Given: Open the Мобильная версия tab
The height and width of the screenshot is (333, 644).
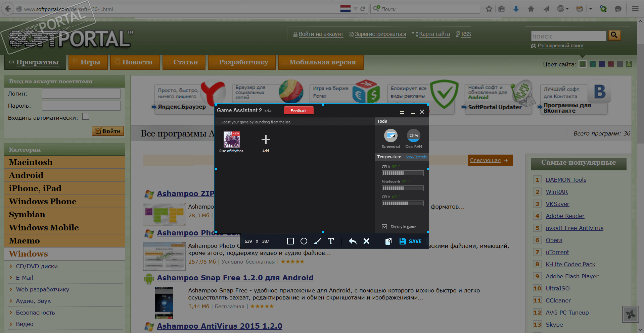Looking at the screenshot, I should (321, 62).
